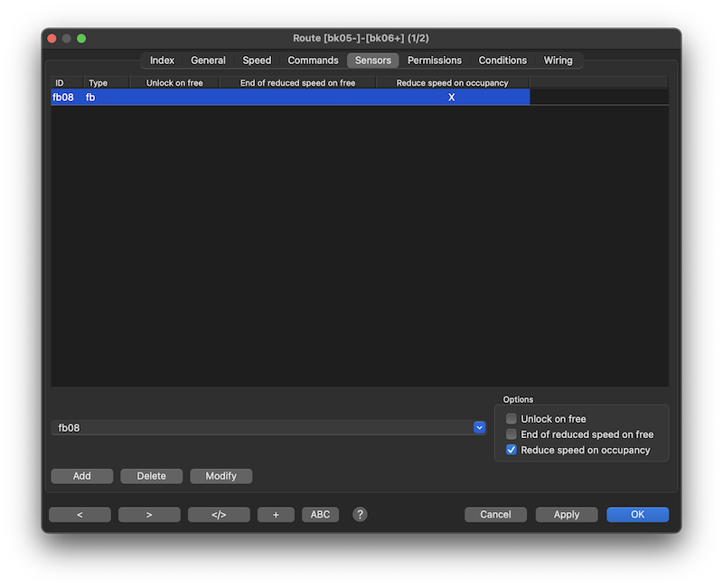This screenshot has height=588, width=723.
Task: Open XML view with </> button
Action: click(219, 514)
